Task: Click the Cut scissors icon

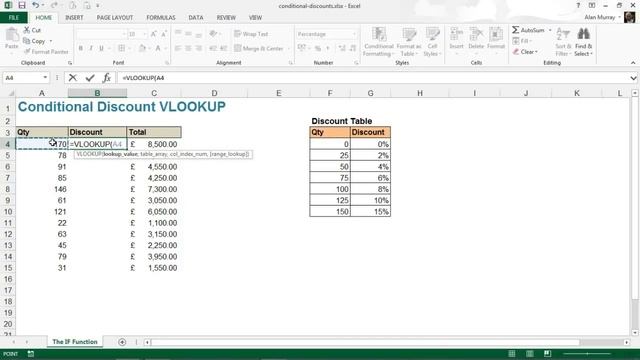Action: pyautogui.click(x=27, y=30)
